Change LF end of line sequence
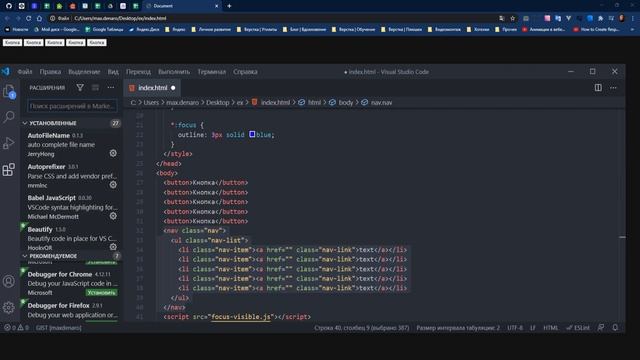 point(533,328)
